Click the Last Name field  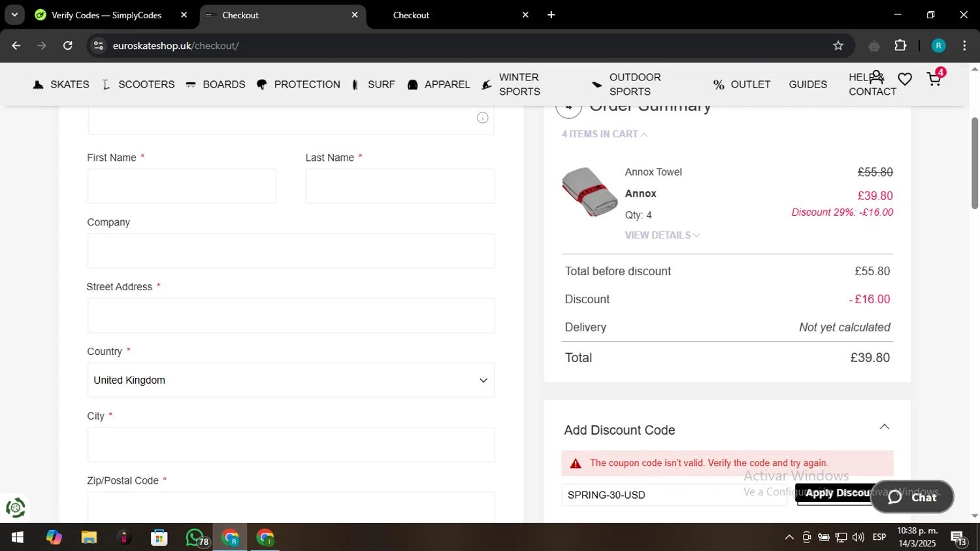pos(400,186)
